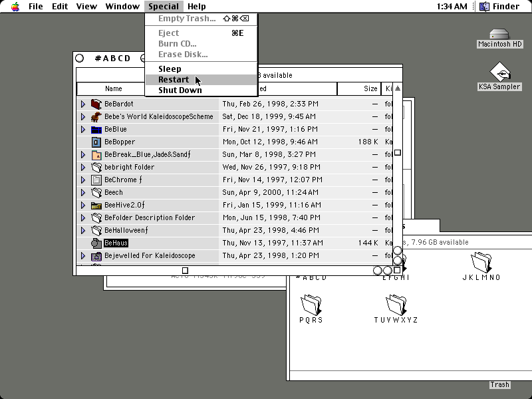This screenshot has height=399, width=532.
Task: Toggle sort order arrow above scrollbar
Action: tap(398, 88)
